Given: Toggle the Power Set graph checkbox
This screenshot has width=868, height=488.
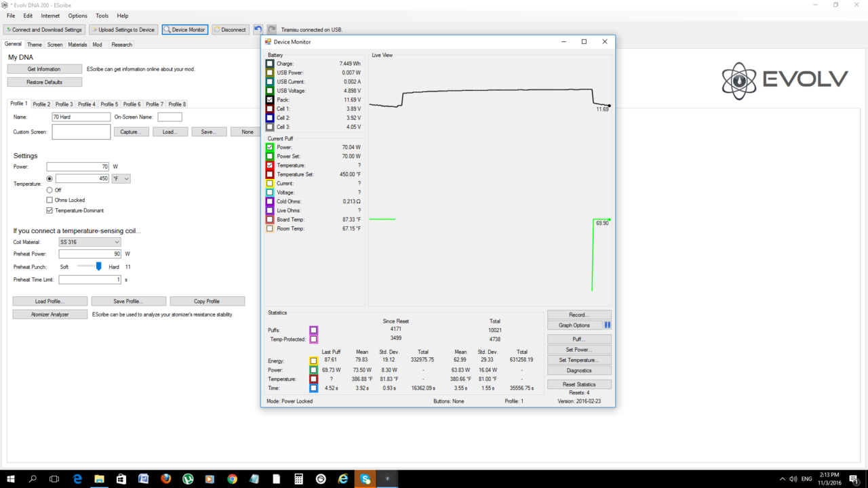Looking at the screenshot, I should tap(270, 156).
